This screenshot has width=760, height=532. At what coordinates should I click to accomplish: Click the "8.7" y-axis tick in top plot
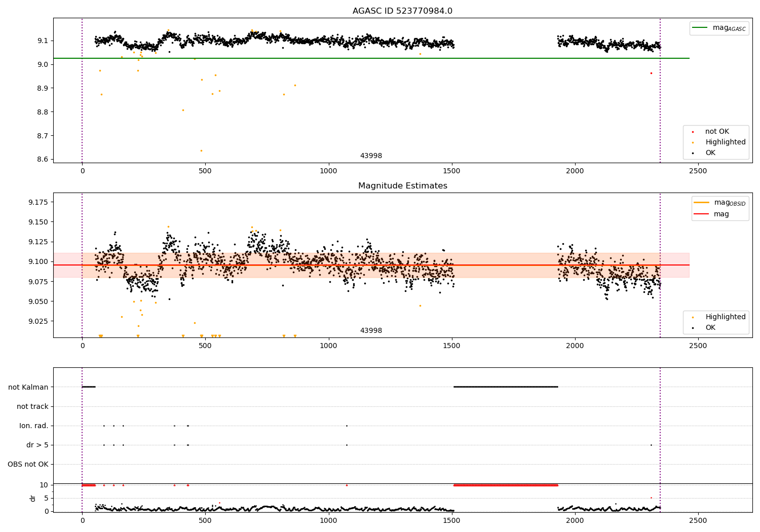(x=43, y=136)
